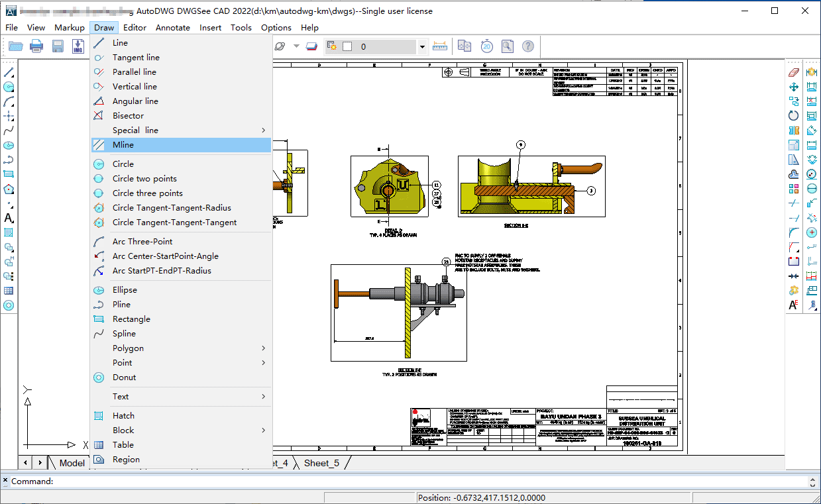The height and width of the screenshot is (504, 821).
Task: Choose Arc Three-Point from the Draw menu
Action: coord(181,242)
